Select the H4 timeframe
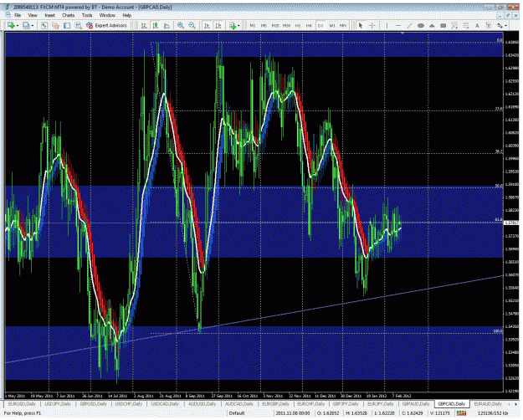Image resolution: width=523 pixels, height=420 pixels. click(309, 25)
